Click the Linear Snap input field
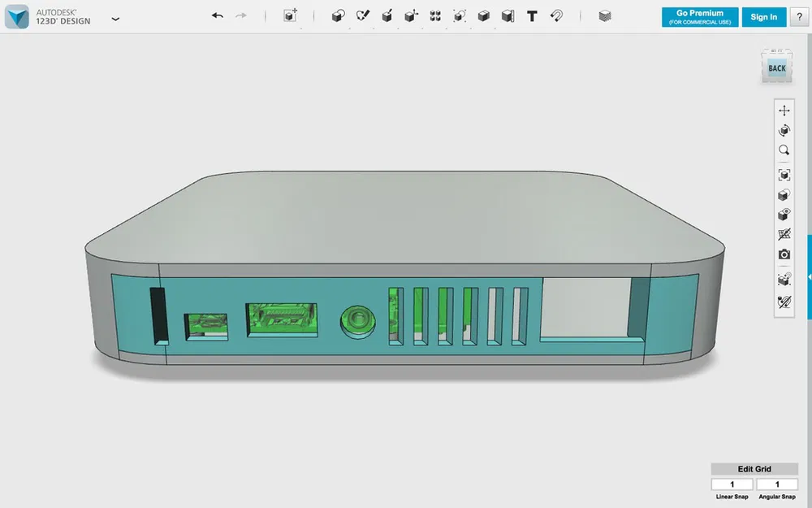The width and height of the screenshot is (812, 508). coord(732,484)
